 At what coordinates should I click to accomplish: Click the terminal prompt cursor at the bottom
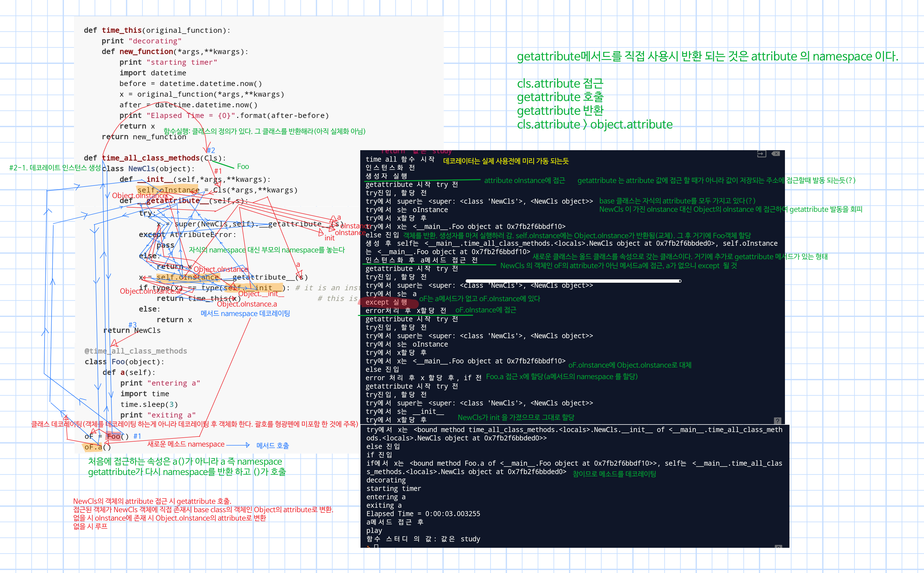coord(376,546)
